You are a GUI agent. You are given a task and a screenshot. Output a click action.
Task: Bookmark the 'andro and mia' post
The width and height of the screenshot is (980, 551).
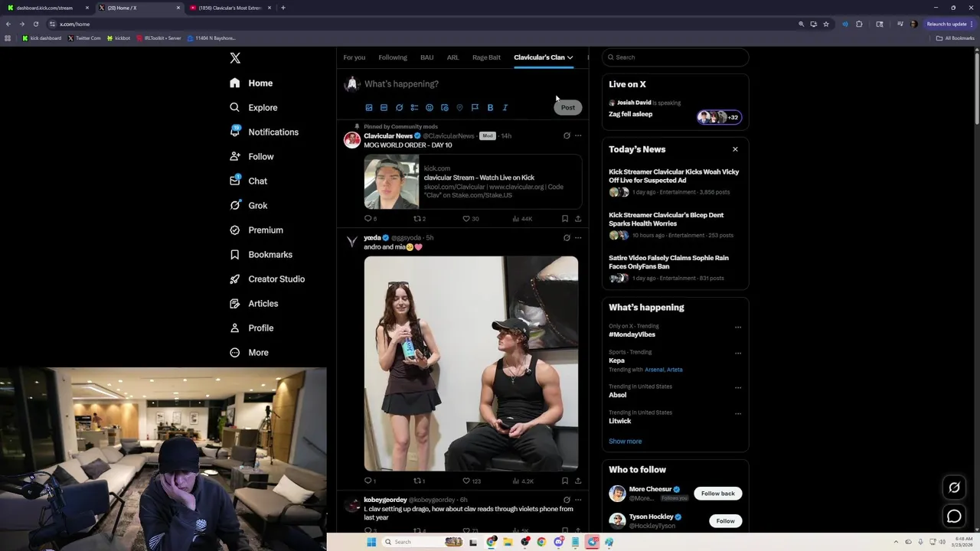(565, 481)
